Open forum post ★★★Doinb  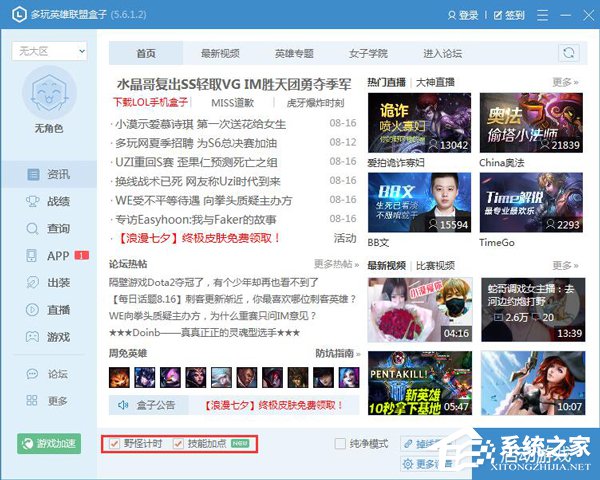[x=204, y=333]
